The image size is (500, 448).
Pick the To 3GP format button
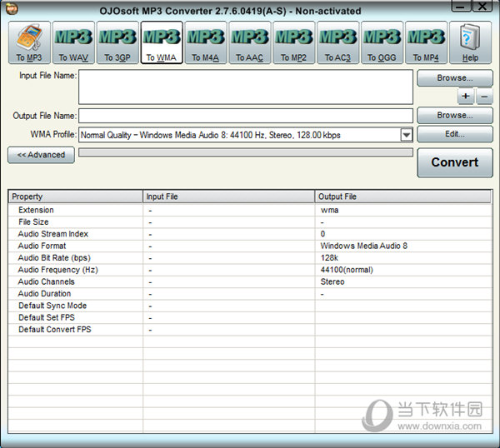(x=117, y=42)
